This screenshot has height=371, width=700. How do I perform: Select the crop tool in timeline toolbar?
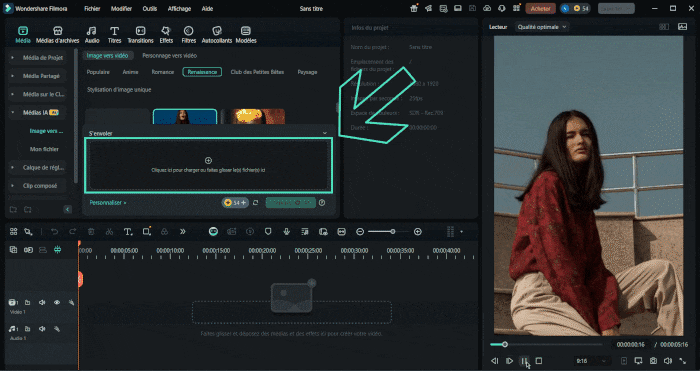tap(146, 232)
